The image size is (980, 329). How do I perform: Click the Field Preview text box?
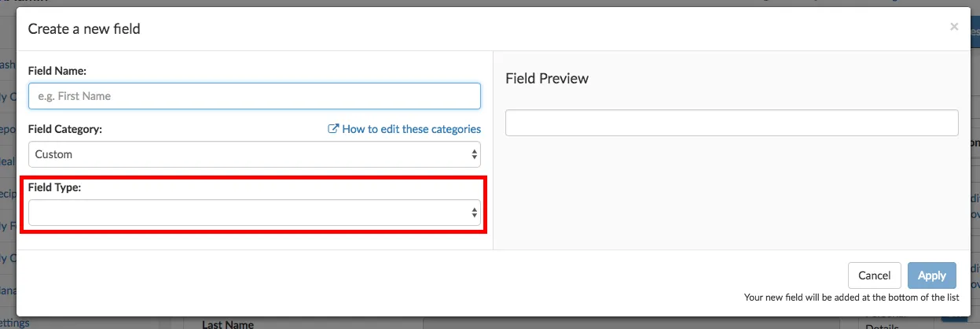tap(731, 123)
